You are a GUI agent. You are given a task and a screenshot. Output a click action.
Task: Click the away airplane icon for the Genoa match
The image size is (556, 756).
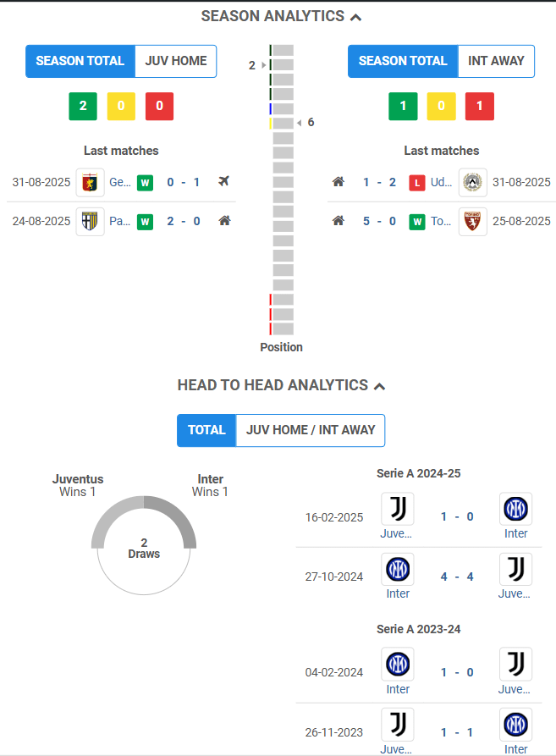point(223,181)
